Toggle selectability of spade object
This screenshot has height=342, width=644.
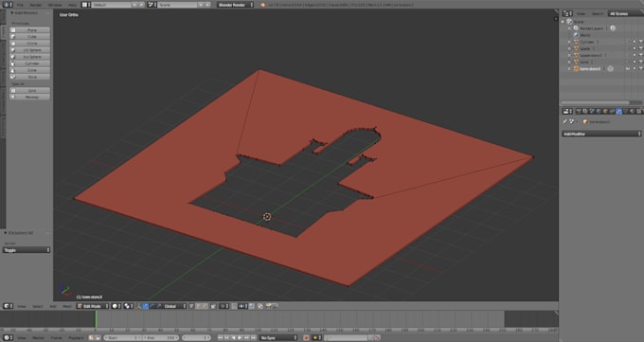635,48
